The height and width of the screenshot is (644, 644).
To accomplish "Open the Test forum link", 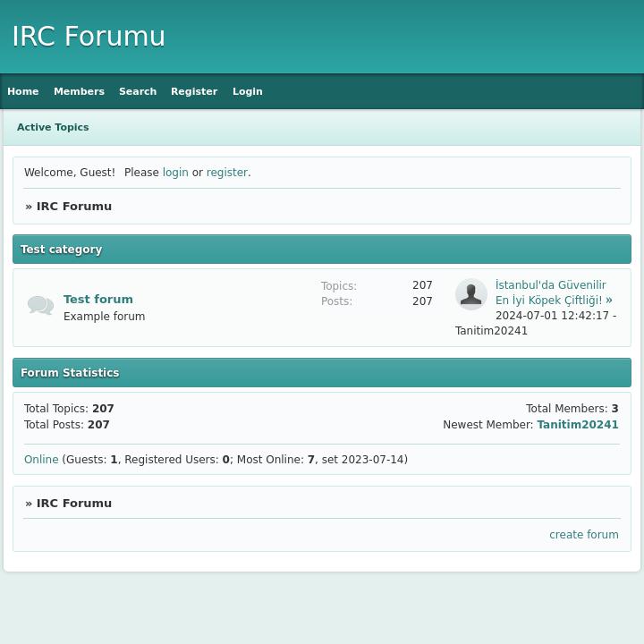I will (x=98, y=299).
